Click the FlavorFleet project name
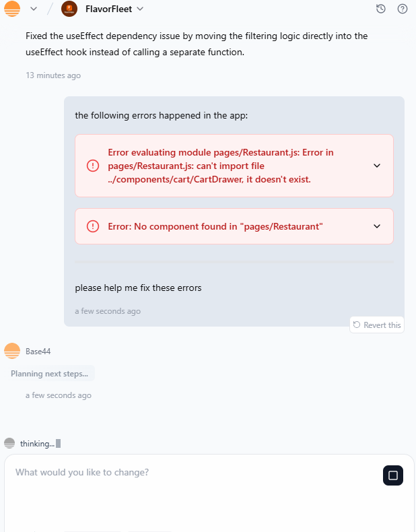This screenshot has width=416, height=532. coord(108,9)
